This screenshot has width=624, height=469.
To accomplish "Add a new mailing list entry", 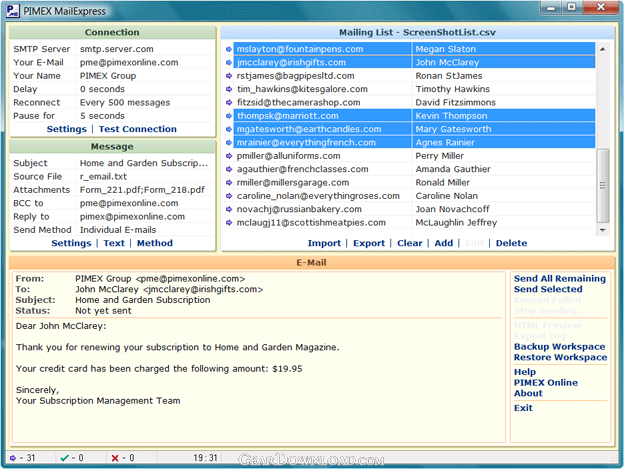I will click(x=444, y=243).
